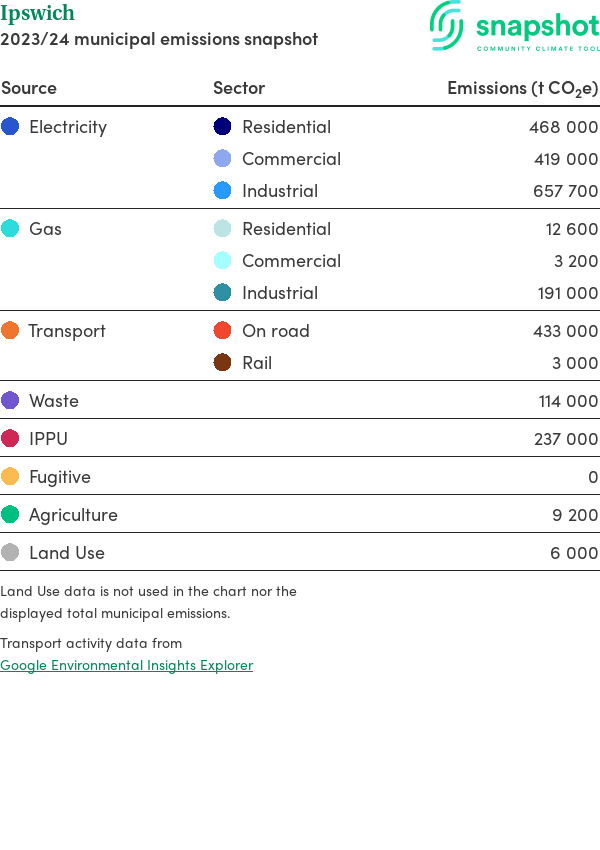Click the Snapshot fingerprint logo icon
This screenshot has height=850, width=600.
click(x=447, y=25)
